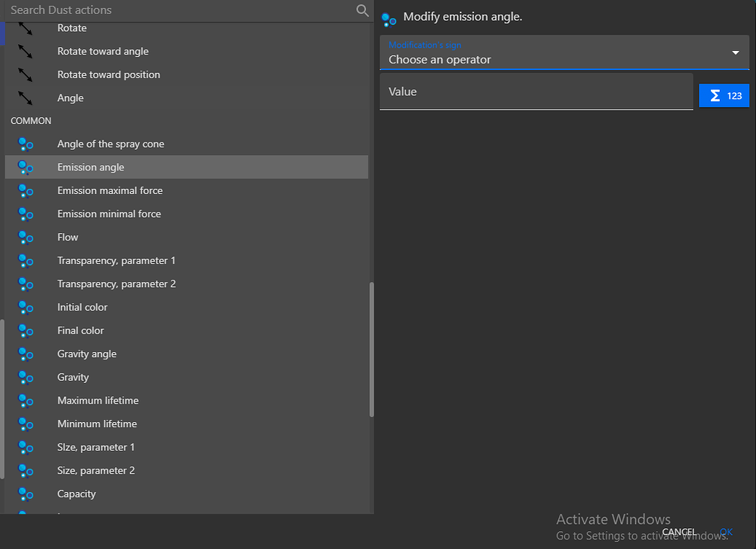Click particle icon next to Final color

tap(25, 331)
